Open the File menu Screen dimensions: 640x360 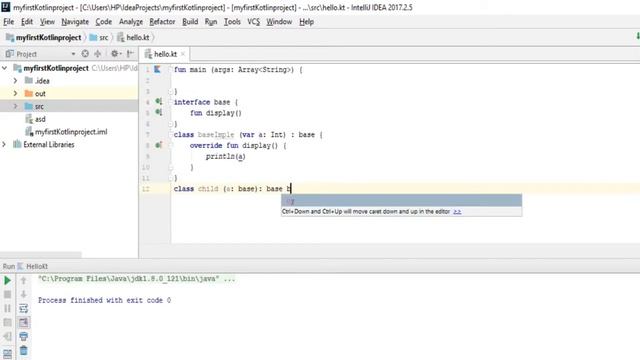pyautogui.click(x=9, y=22)
